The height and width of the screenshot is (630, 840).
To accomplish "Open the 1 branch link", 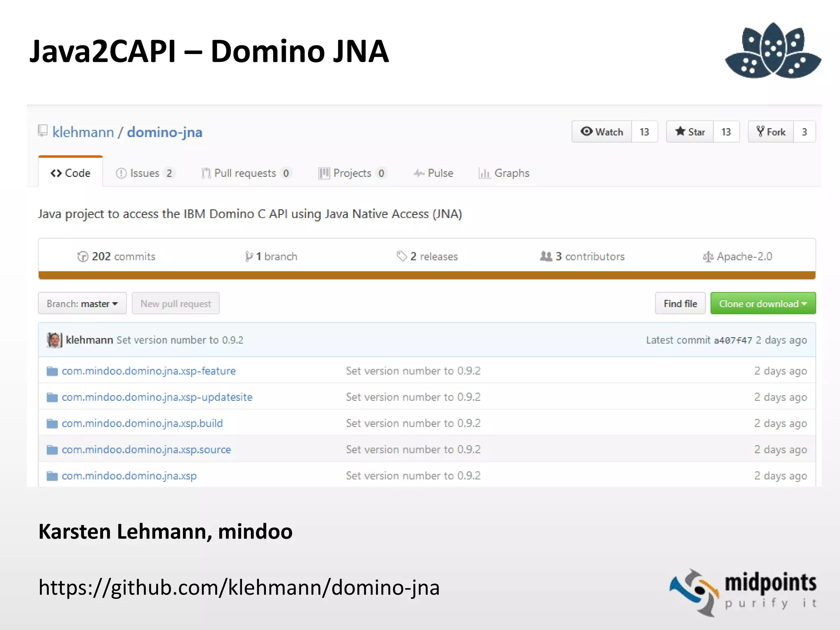I will [x=271, y=256].
